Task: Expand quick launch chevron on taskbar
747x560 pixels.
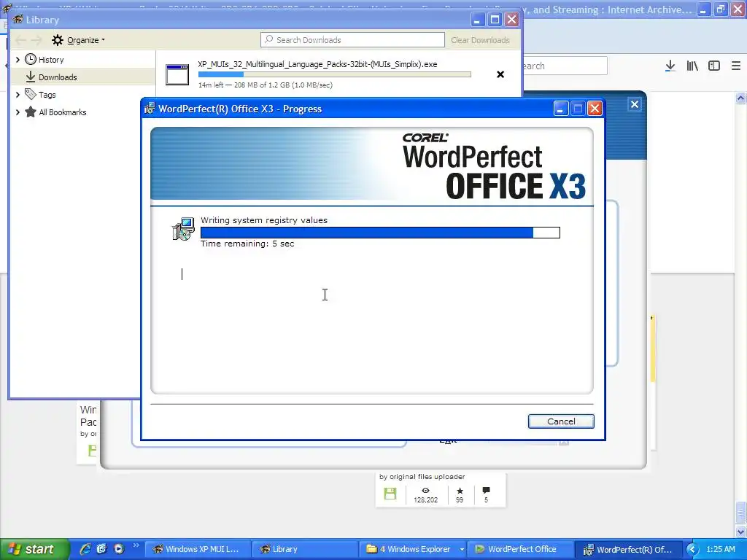Action: [136, 545]
